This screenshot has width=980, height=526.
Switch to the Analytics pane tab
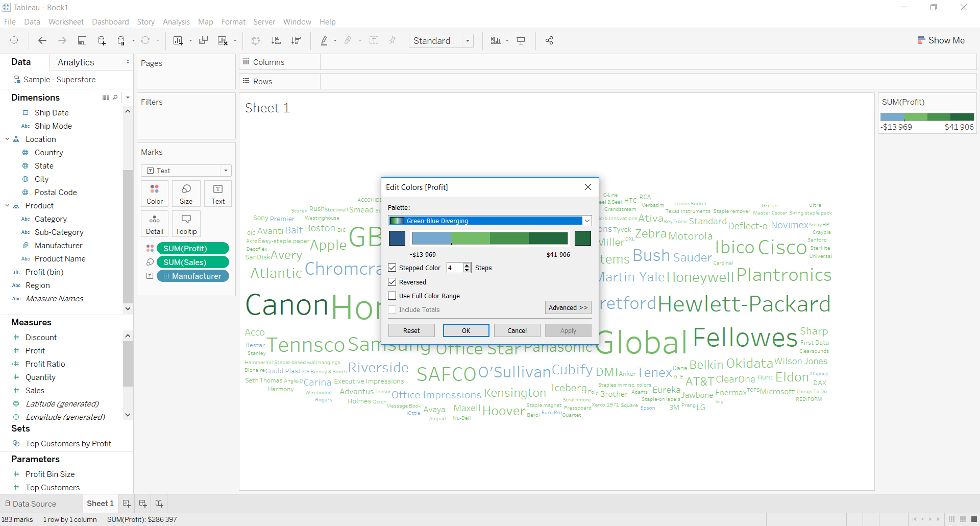coord(76,62)
